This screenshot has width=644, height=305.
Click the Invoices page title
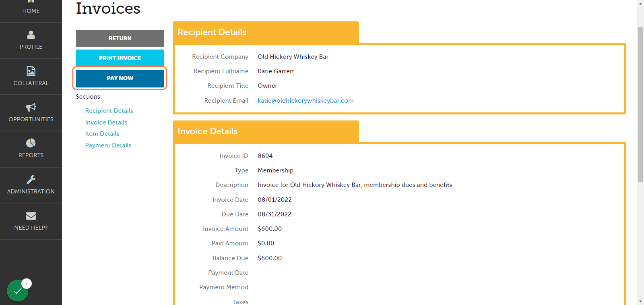pyautogui.click(x=108, y=8)
